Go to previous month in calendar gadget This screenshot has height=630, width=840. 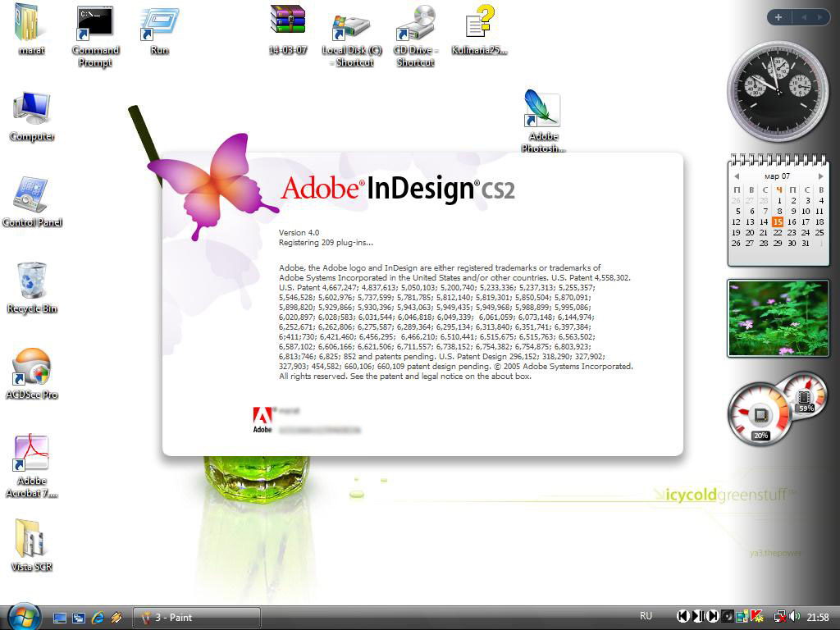[x=737, y=176]
